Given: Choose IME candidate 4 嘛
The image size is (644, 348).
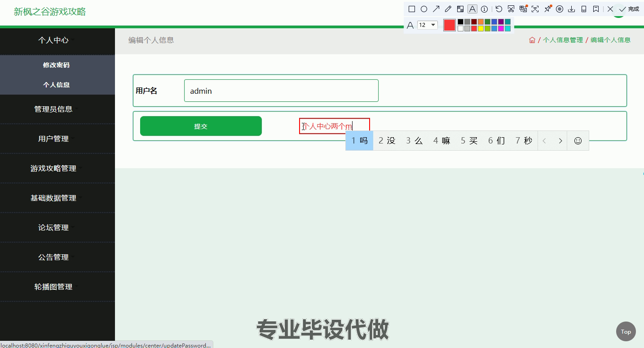Looking at the screenshot, I should point(441,141).
